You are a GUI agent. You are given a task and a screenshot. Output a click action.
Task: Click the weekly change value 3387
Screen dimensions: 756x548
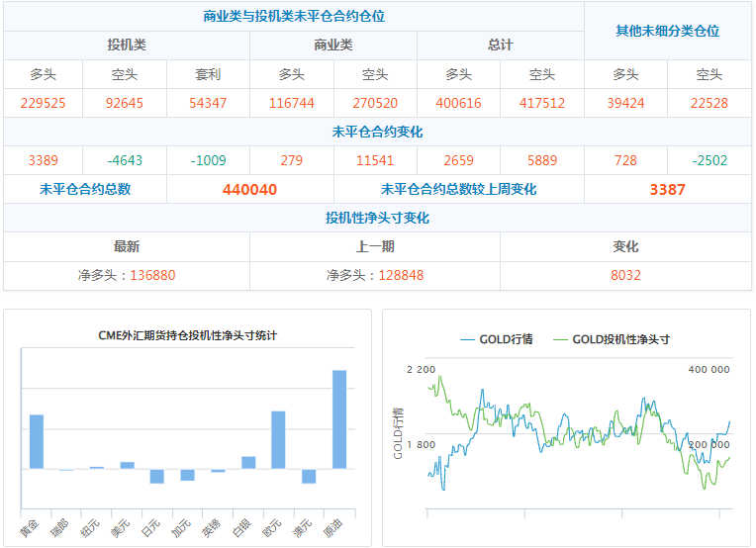[667, 189]
